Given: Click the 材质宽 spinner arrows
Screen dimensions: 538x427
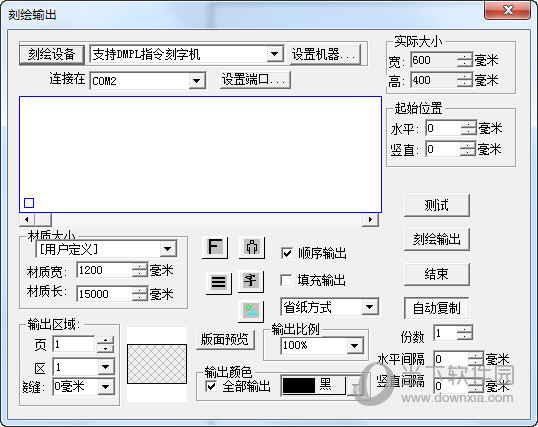Looking at the screenshot, I should click(140, 270).
